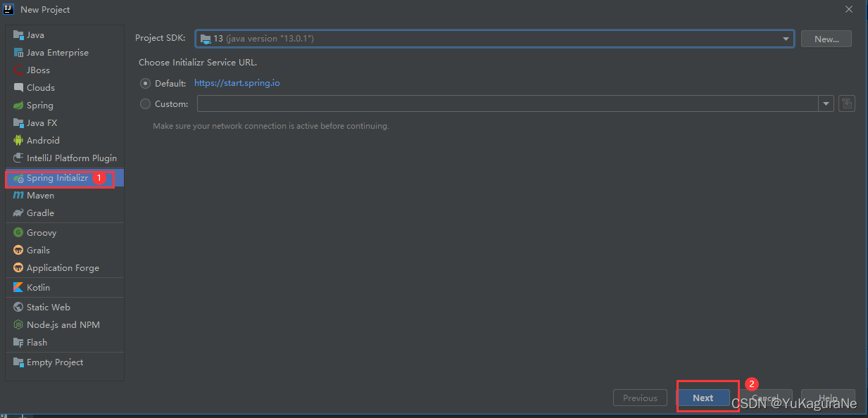The width and height of the screenshot is (868, 418).
Task: Select the IntelliJ Platform Plugin icon
Action: tap(18, 158)
